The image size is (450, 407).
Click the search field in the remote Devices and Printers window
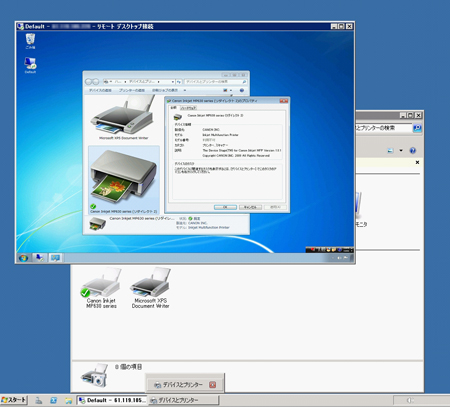tap(216, 82)
